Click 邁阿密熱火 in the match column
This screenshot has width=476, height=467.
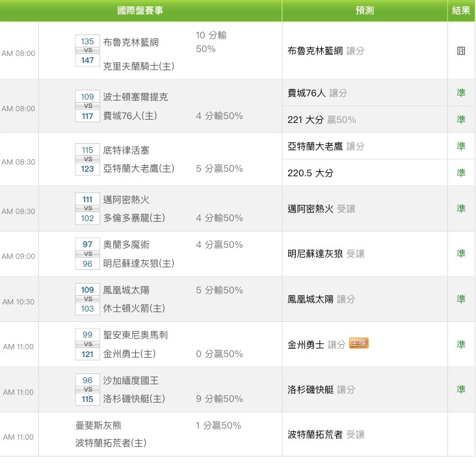tap(126, 200)
